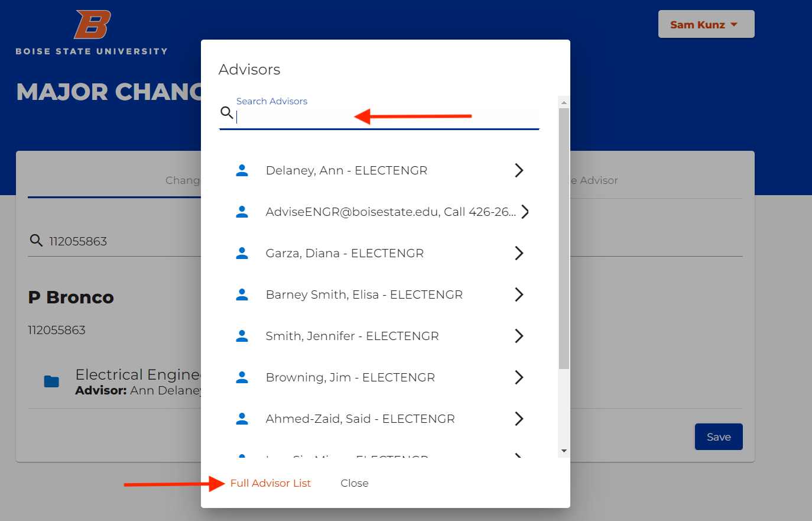This screenshot has width=812, height=521.
Task: Open the Sam Kunz user menu
Action: point(706,24)
